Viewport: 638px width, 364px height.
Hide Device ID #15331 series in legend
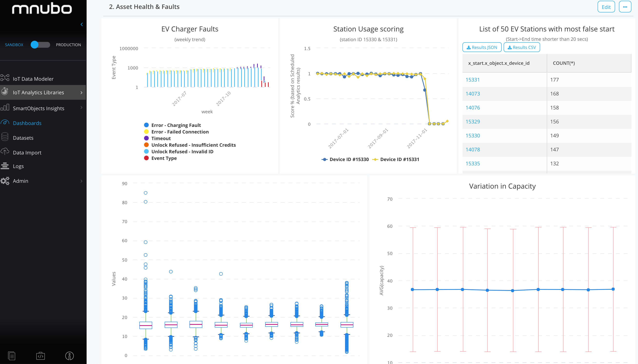pos(399,159)
